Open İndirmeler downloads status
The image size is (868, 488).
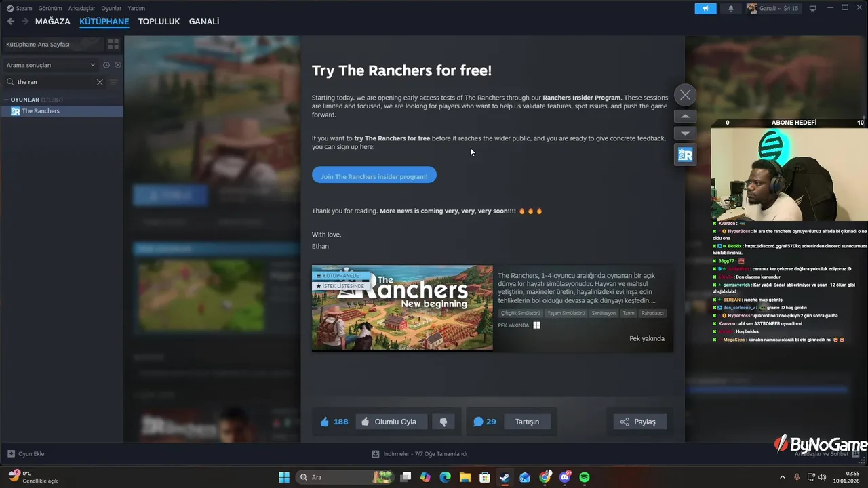pyautogui.click(x=420, y=454)
